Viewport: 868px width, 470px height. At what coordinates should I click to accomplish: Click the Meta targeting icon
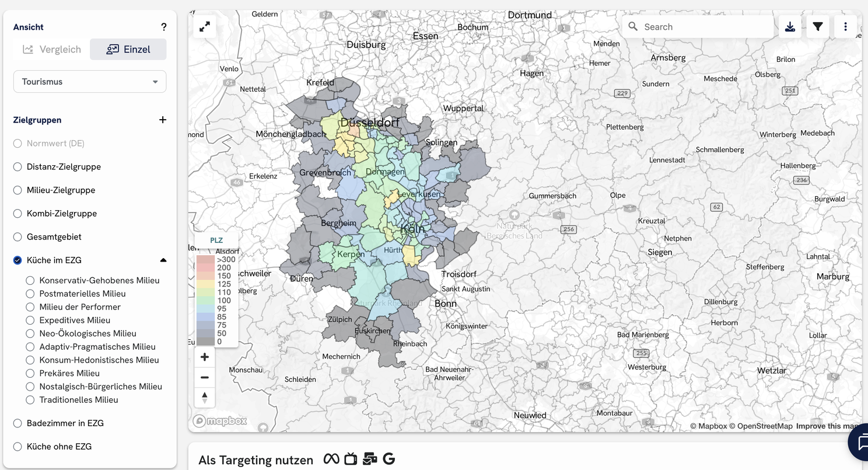click(331, 459)
